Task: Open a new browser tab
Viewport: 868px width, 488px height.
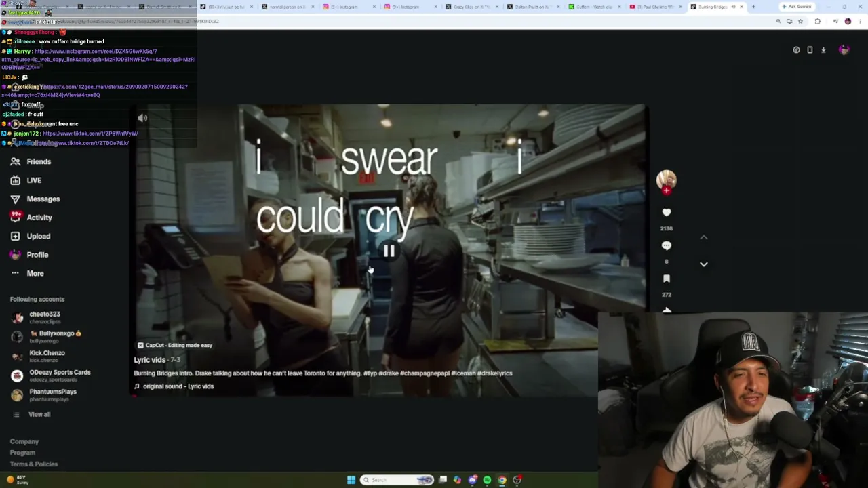Action: [753, 7]
